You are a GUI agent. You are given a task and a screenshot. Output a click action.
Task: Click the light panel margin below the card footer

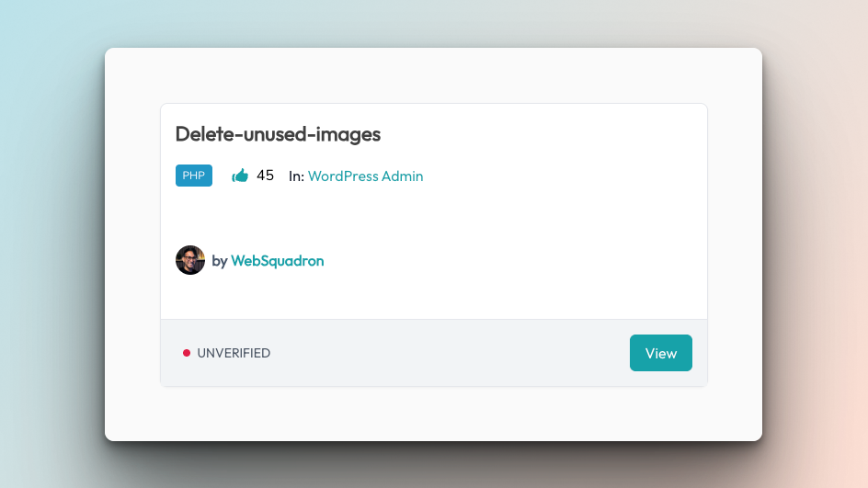433,414
